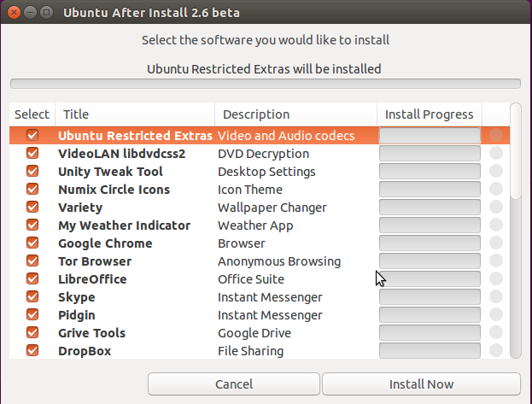Minimize the Ubuntu After Install window
532x404 pixels.
[30, 13]
